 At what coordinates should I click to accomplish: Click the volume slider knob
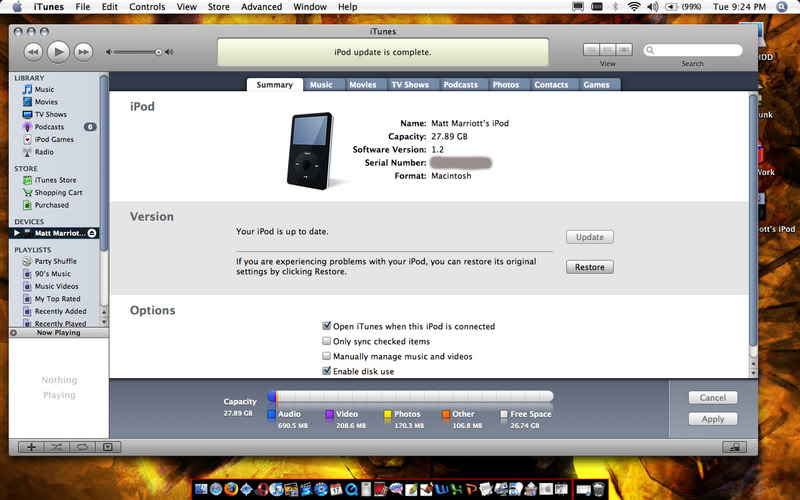tap(159, 52)
